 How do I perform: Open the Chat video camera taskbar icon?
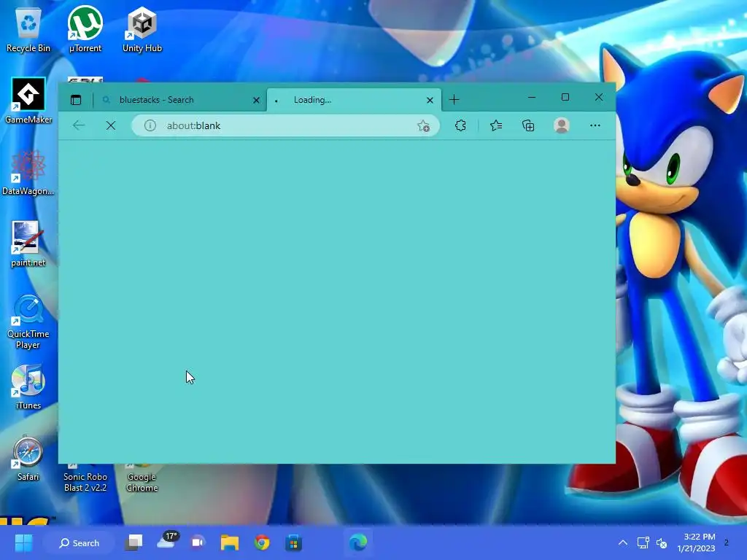198,542
